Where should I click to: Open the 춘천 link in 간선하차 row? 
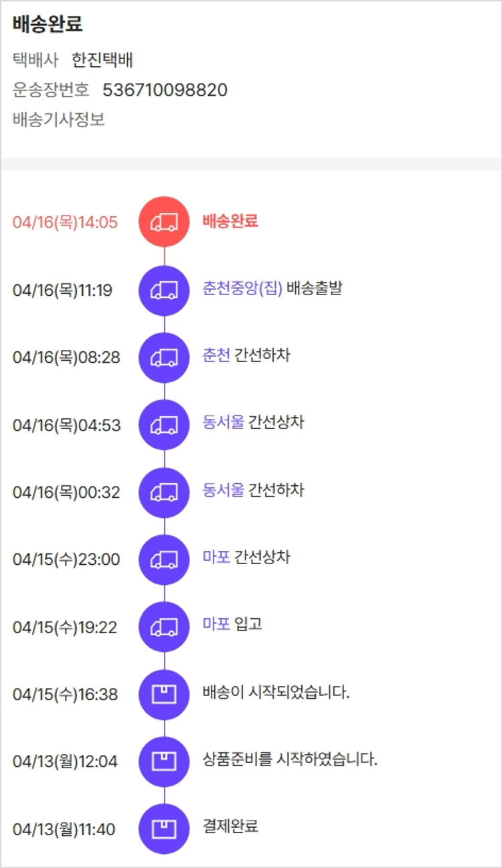pos(216,355)
